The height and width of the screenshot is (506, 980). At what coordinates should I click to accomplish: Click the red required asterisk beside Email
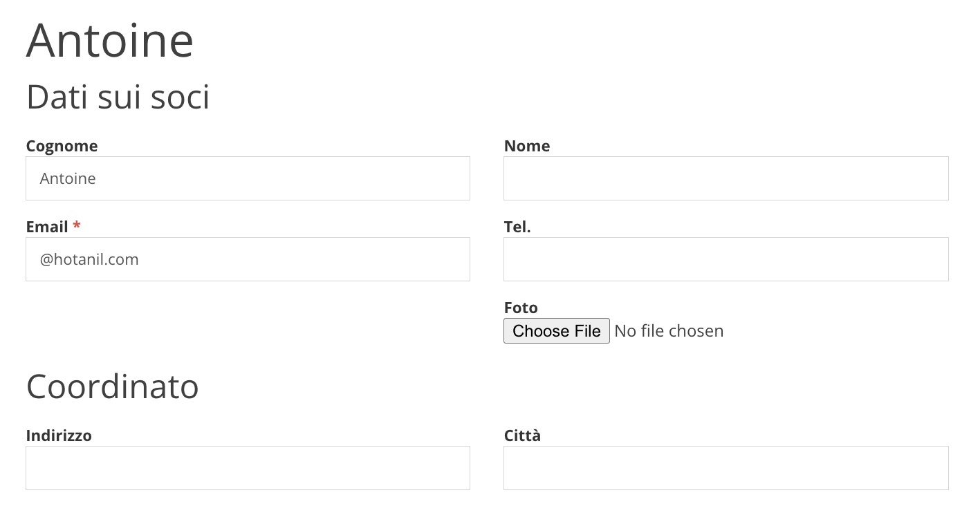pyautogui.click(x=77, y=227)
